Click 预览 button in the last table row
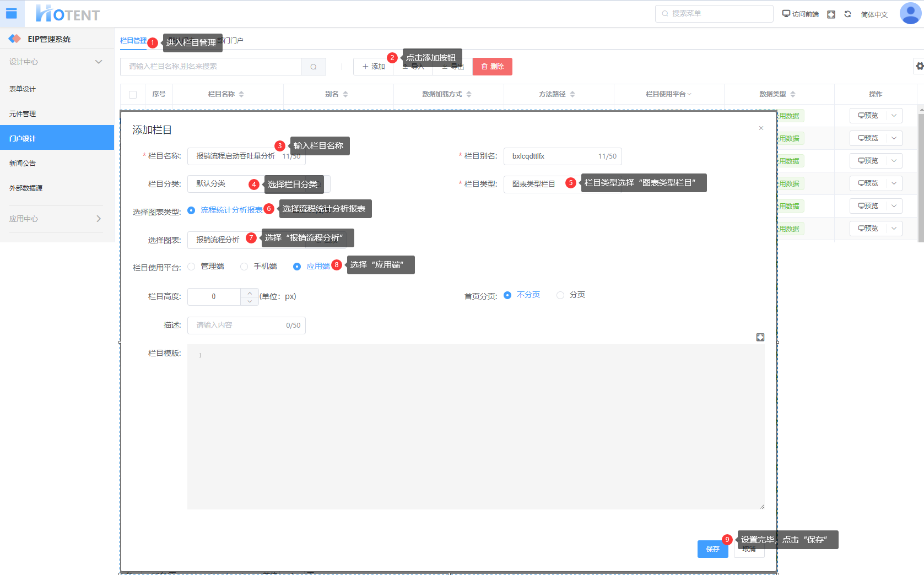 pos(868,229)
